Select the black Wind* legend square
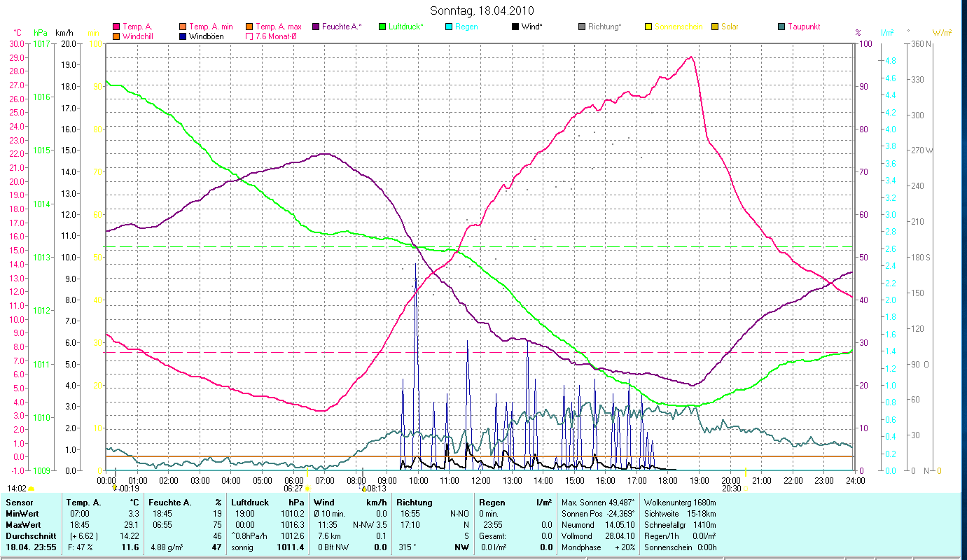Screen dimensions: 967x560 (x=515, y=27)
